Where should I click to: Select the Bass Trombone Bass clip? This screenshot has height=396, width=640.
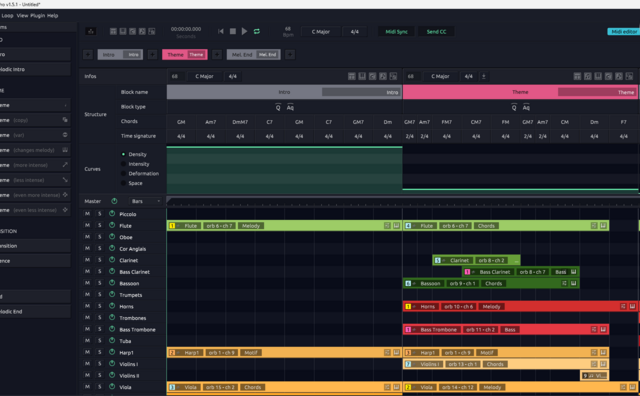[506, 329]
